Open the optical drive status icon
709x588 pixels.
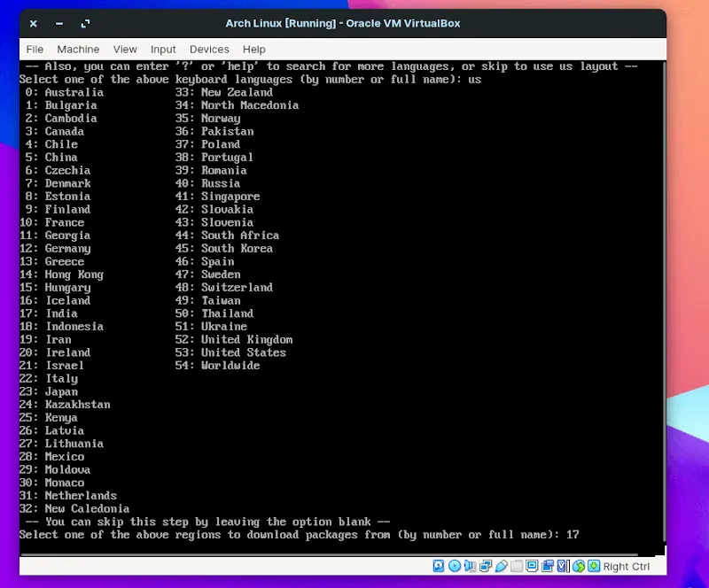[x=455, y=566]
